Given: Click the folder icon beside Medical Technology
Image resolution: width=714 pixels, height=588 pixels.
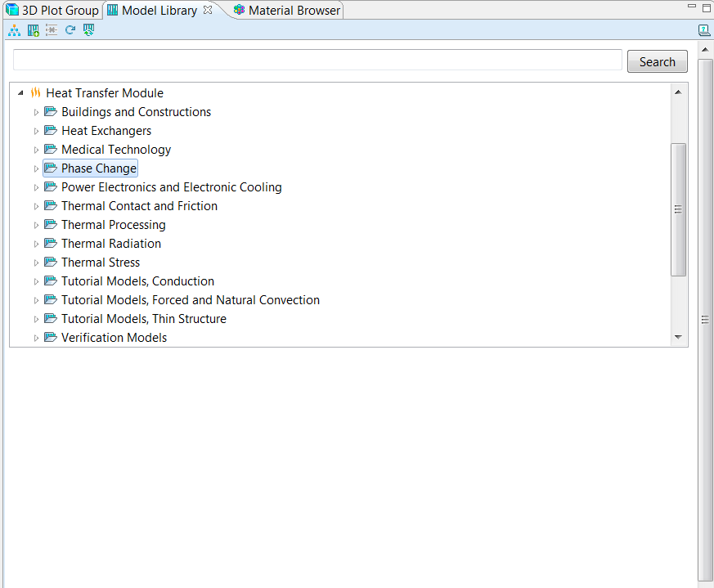Looking at the screenshot, I should 51,150.
